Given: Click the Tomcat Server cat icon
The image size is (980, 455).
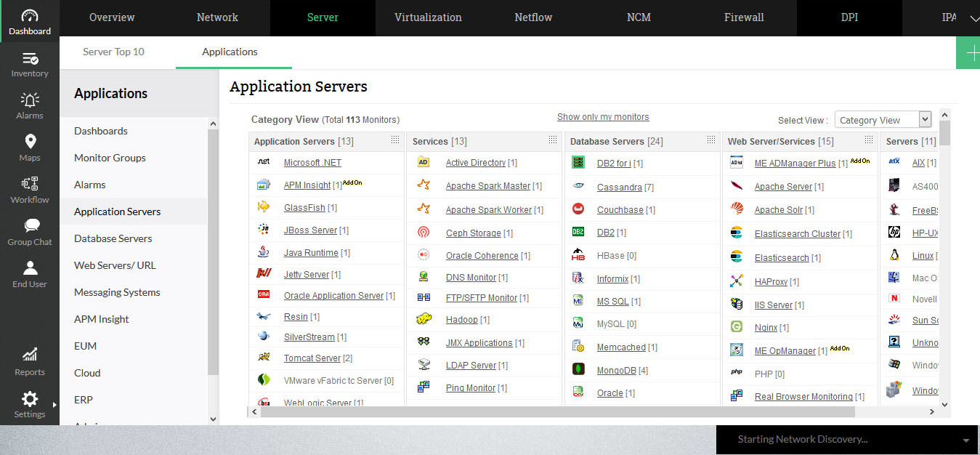Looking at the screenshot, I should click(264, 358).
